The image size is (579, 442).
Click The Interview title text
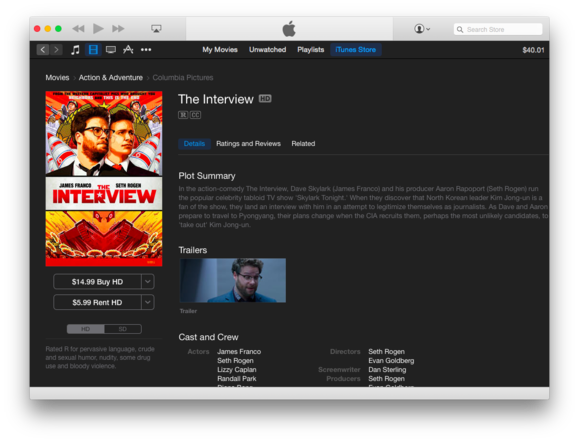(x=216, y=99)
